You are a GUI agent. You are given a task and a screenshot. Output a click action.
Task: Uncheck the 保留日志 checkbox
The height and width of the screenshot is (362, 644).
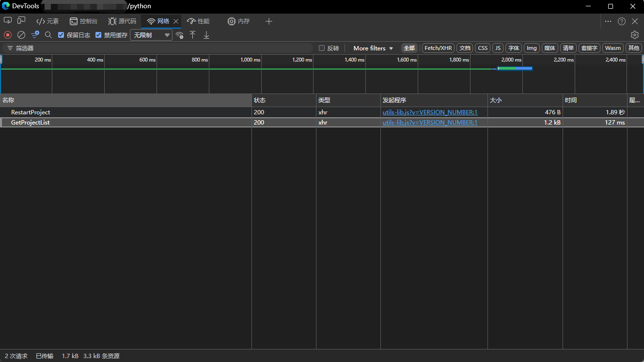click(61, 35)
